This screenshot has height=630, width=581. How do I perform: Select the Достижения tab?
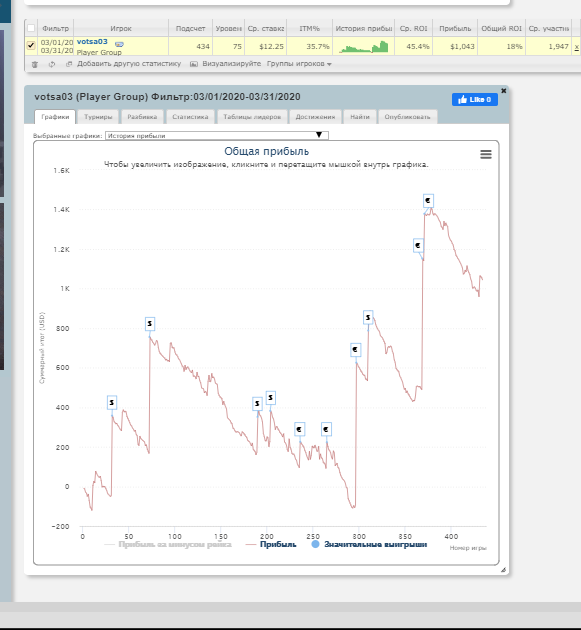[315, 117]
